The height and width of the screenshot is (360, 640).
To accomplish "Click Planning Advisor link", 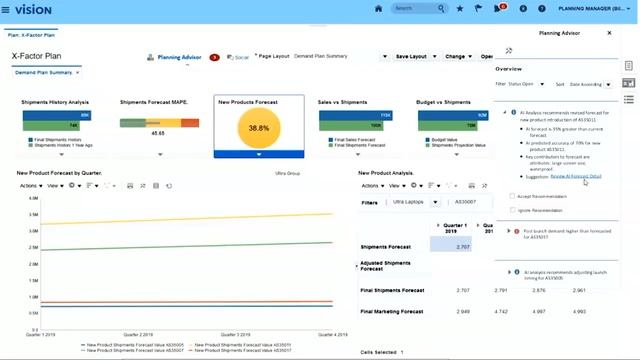I will [x=179, y=57].
